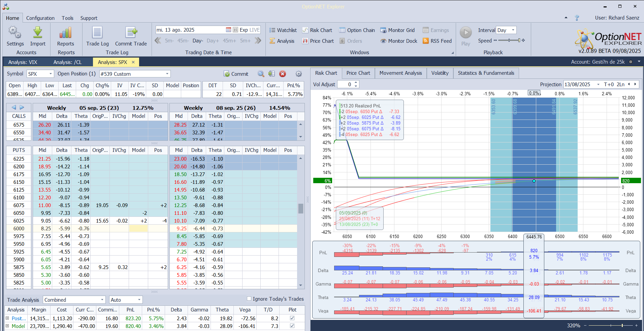Image resolution: width=644 pixels, height=331 pixels.
Task: Open Price Chart window from ribbon
Action: pos(318,41)
